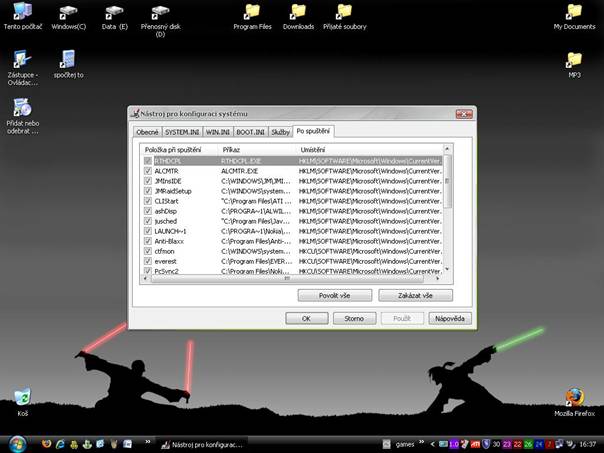Image resolution: width=604 pixels, height=453 pixels.
Task: Click the scroll down arrow of the startup list
Action: coord(447,269)
